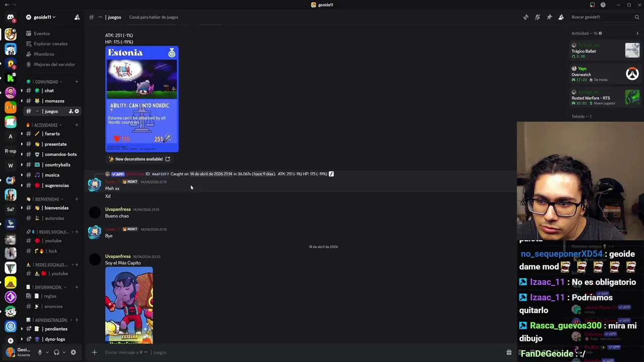The image size is (644, 362).
Task: Open microphone input options arrow
Action: tap(47, 352)
